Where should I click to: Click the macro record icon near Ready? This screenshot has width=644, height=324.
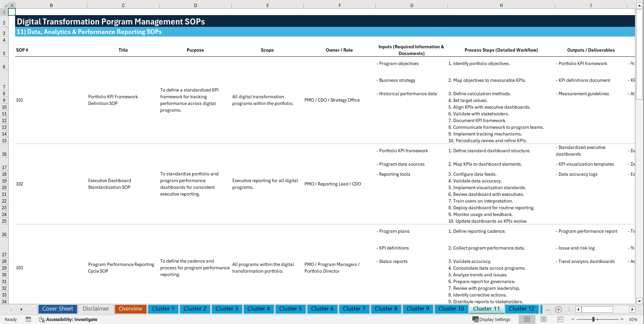click(28, 319)
